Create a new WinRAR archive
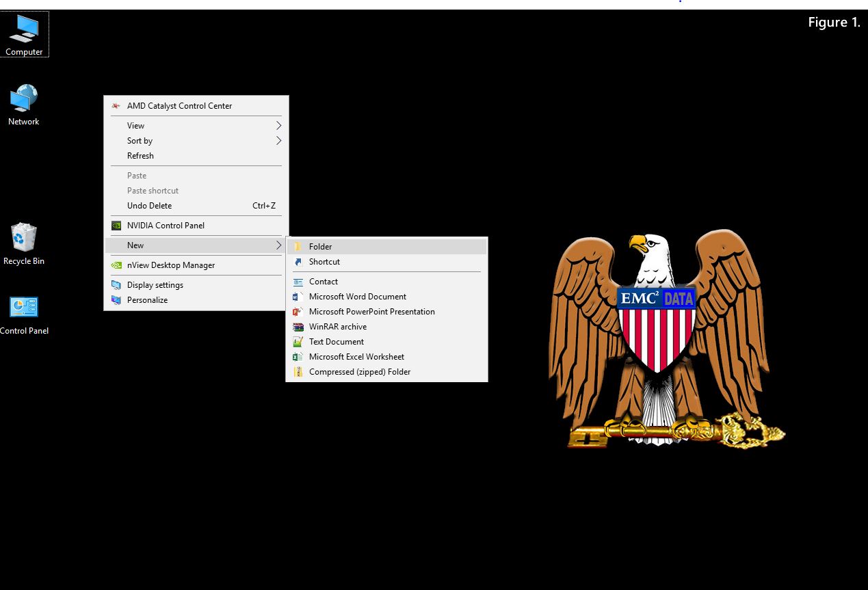868x590 pixels. click(x=386, y=327)
